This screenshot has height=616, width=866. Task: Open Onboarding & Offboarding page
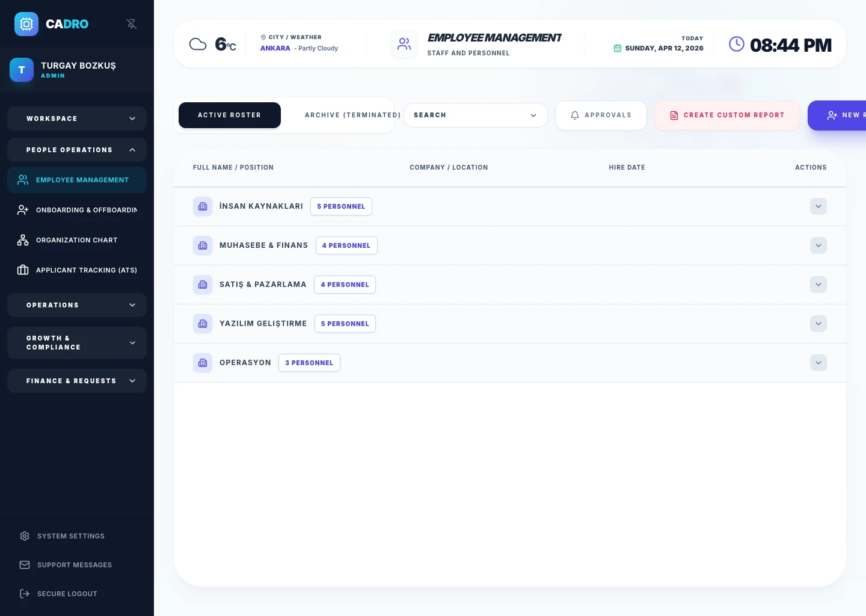tap(77, 210)
